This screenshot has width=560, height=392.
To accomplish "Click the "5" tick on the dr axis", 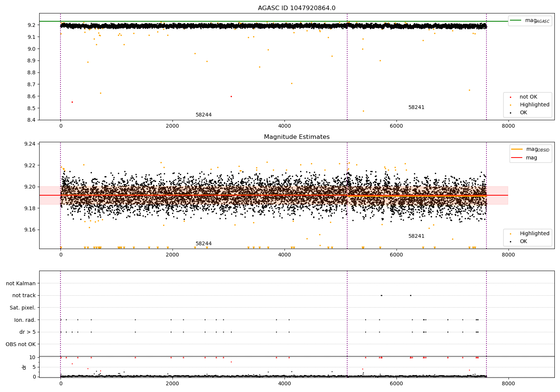I will point(34,367).
